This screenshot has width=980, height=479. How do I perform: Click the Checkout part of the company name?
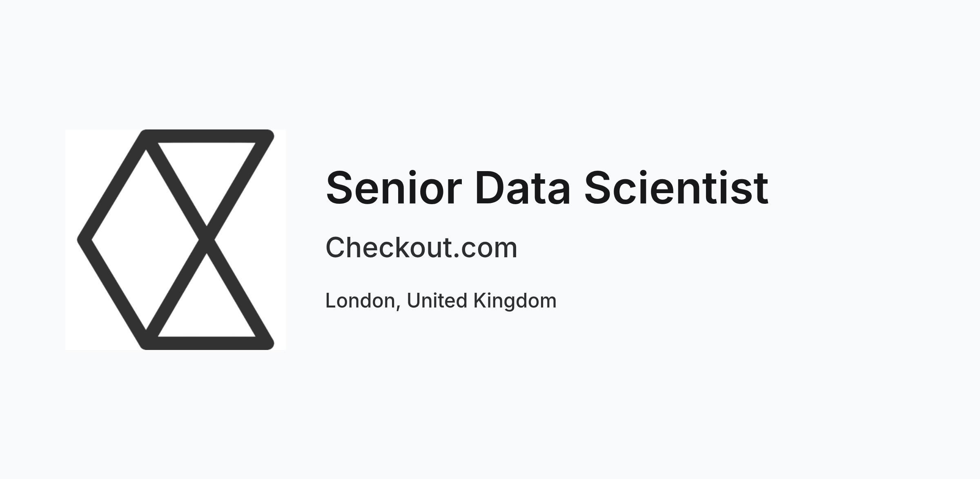pos(389,247)
